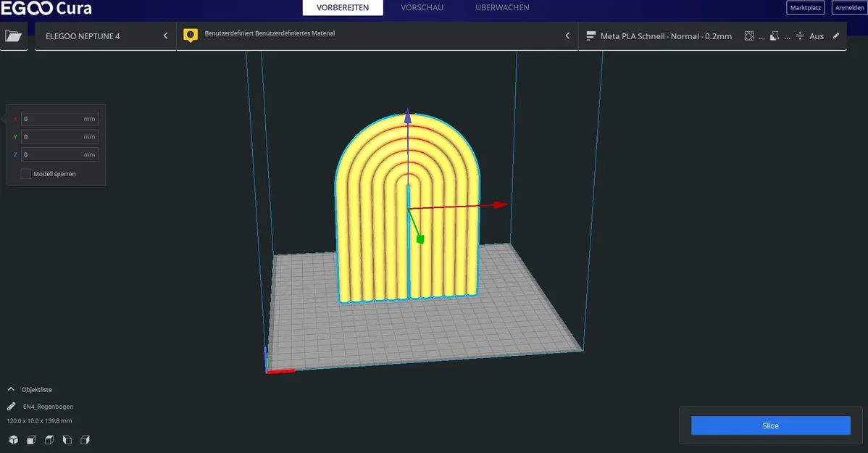
Task: Switch to VORSCHAU tab
Action: coord(422,8)
